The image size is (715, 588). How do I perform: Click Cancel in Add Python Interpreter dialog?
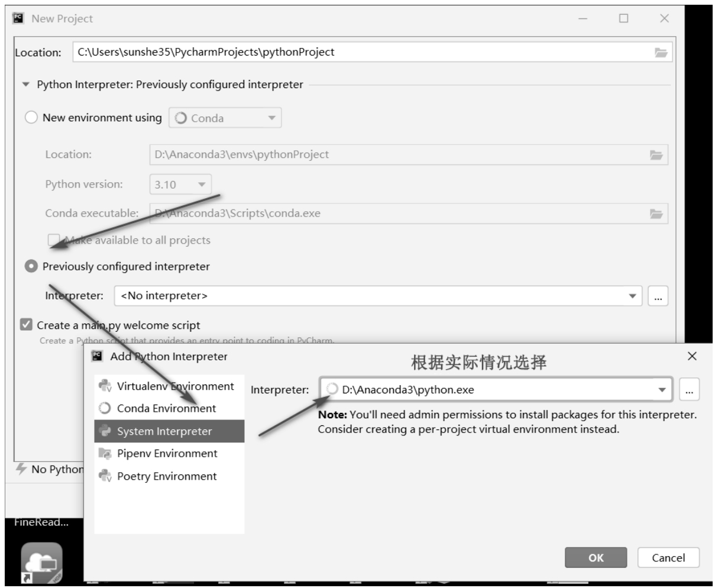click(x=668, y=557)
